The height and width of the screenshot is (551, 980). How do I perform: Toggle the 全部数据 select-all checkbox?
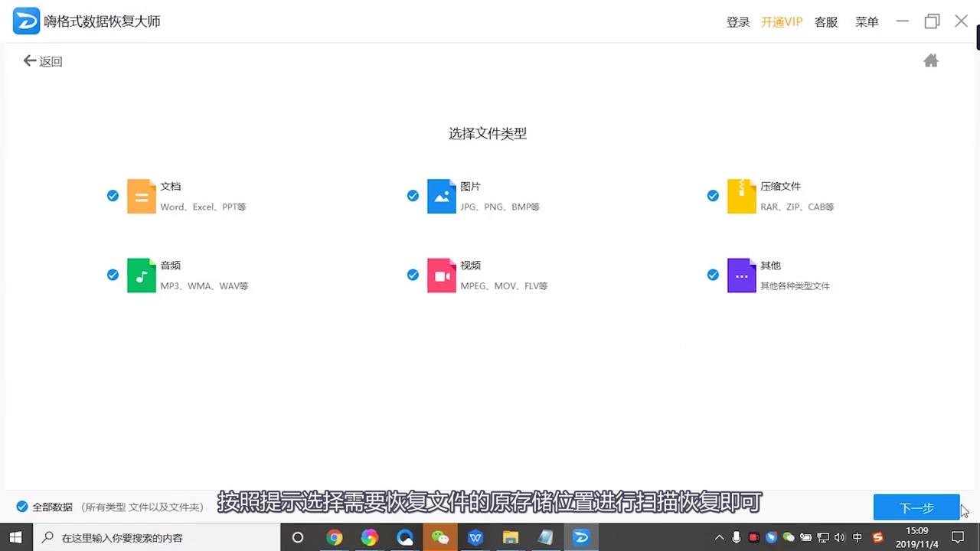pos(22,506)
